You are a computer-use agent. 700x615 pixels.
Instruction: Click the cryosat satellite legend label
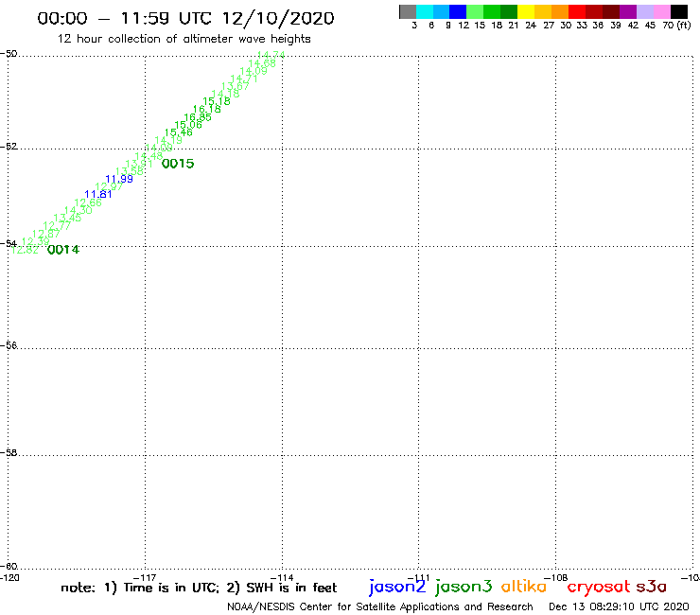pos(599,587)
